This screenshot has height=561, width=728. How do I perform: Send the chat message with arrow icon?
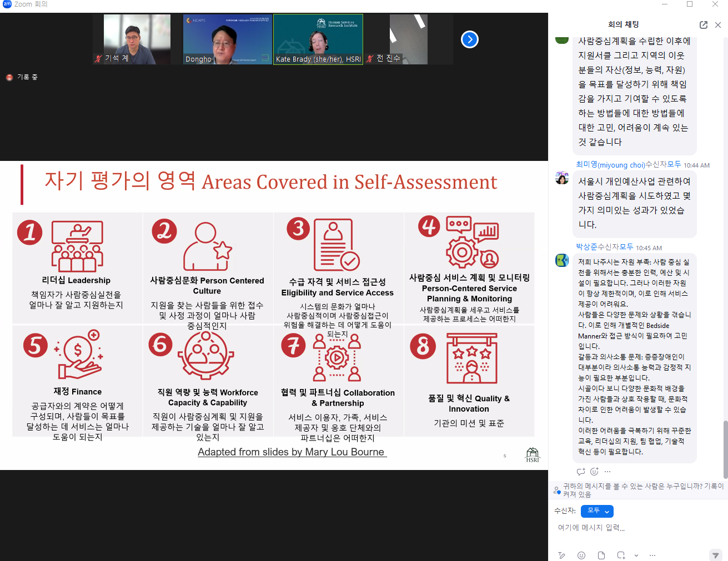point(715,555)
